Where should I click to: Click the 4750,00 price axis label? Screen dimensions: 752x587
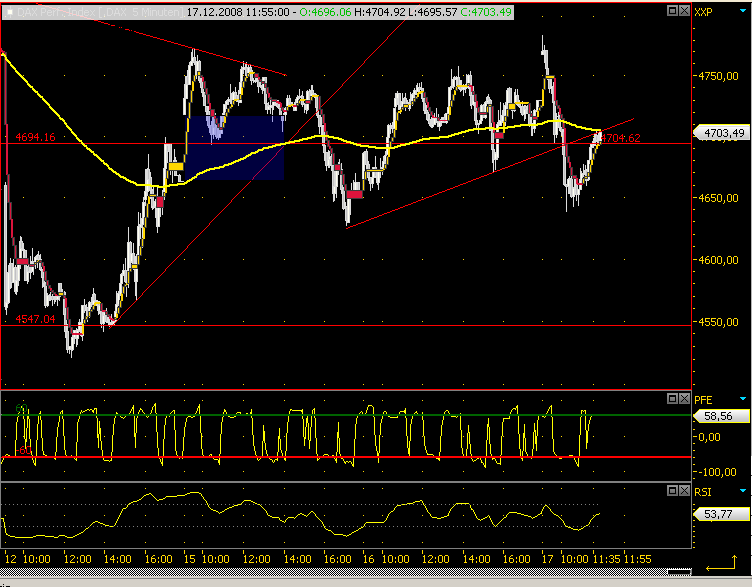click(x=718, y=76)
